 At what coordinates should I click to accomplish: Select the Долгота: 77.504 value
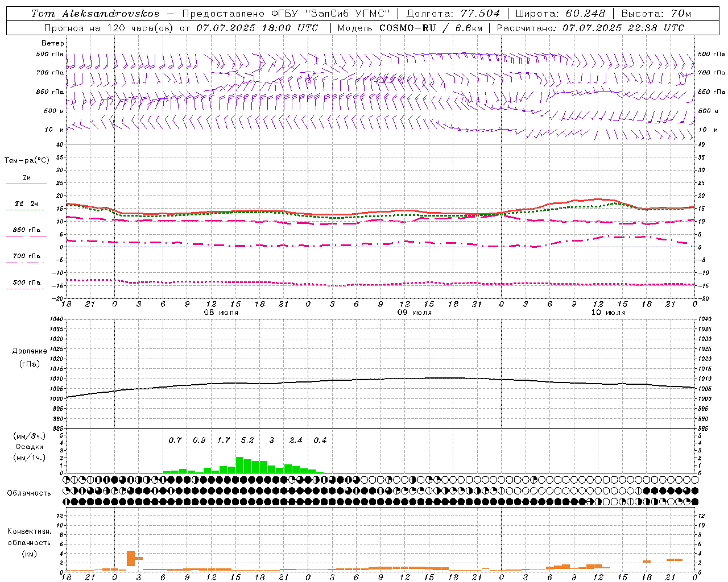[453, 14]
